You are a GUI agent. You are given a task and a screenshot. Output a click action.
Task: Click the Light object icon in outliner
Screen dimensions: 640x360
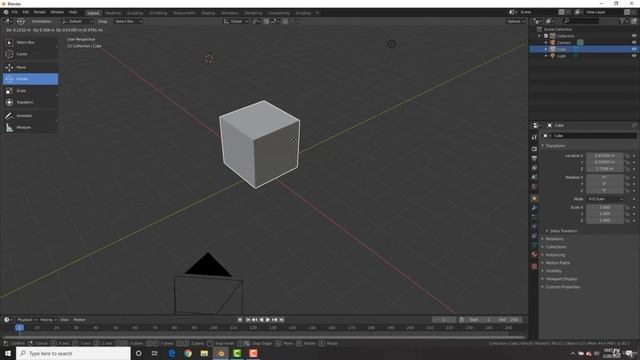(x=553, y=56)
